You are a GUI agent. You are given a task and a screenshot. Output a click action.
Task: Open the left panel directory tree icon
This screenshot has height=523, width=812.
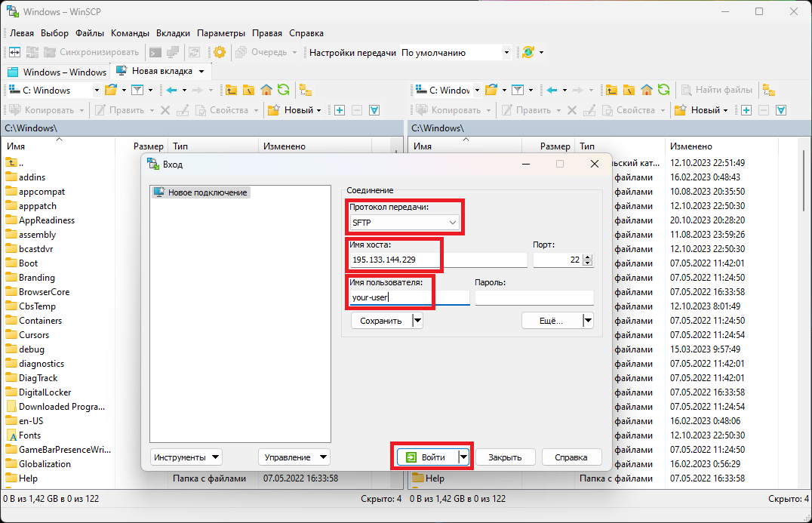(x=306, y=90)
